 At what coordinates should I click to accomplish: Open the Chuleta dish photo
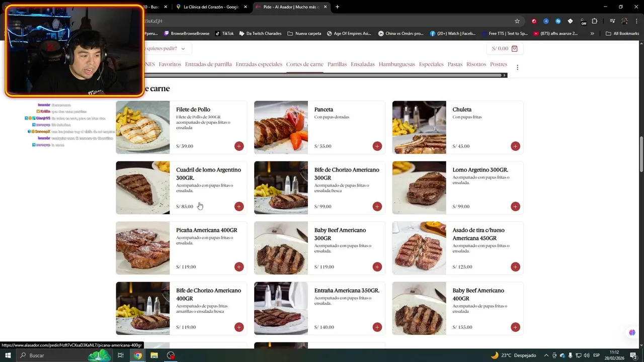click(419, 127)
